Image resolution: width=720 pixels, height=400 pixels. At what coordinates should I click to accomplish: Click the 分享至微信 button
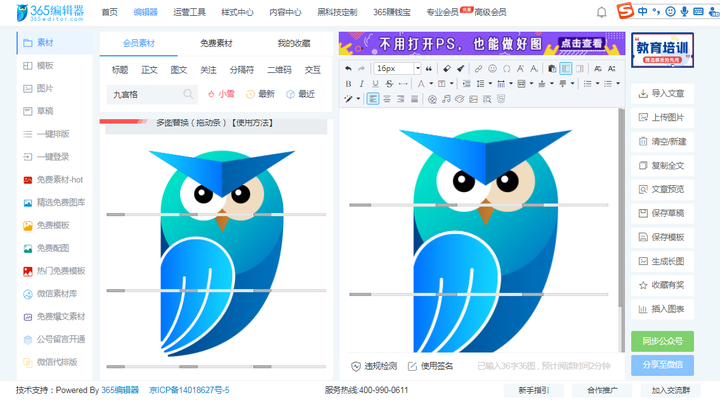pyautogui.click(x=662, y=365)
